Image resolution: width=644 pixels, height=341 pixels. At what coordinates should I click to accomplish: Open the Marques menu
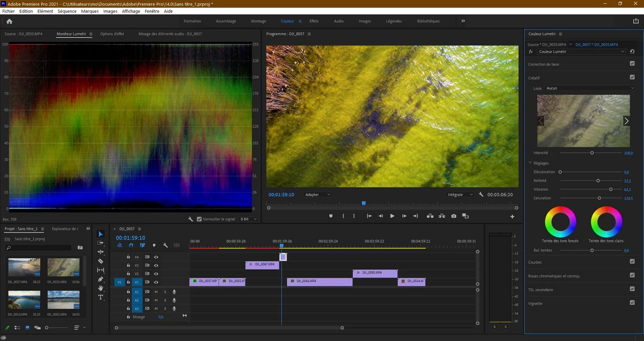90,11
